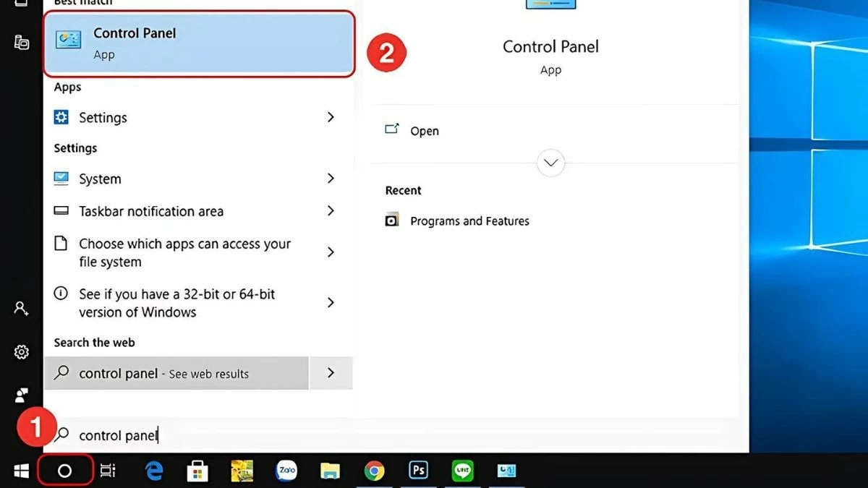Expand the chevron below the Open button

[550, 163]
